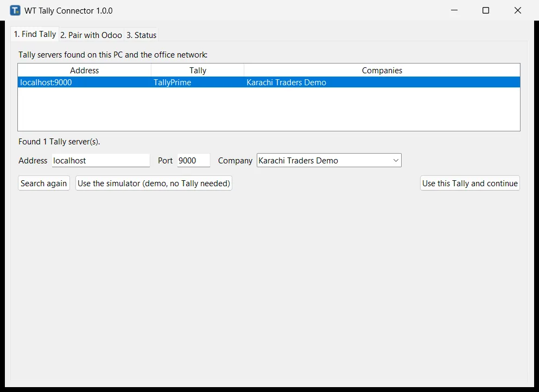
Task: Go to the 3. Status tab
Action: (x=141, y=35)
